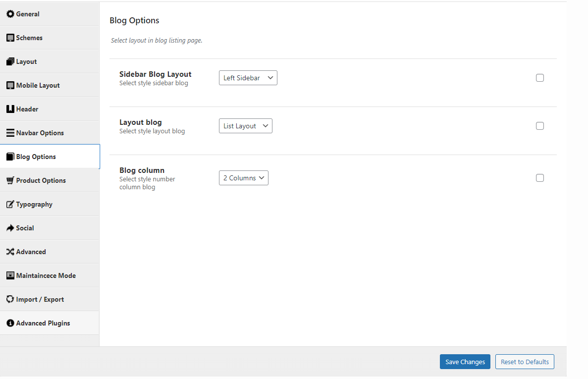Click the Product Options cart icon

point(10,180)
